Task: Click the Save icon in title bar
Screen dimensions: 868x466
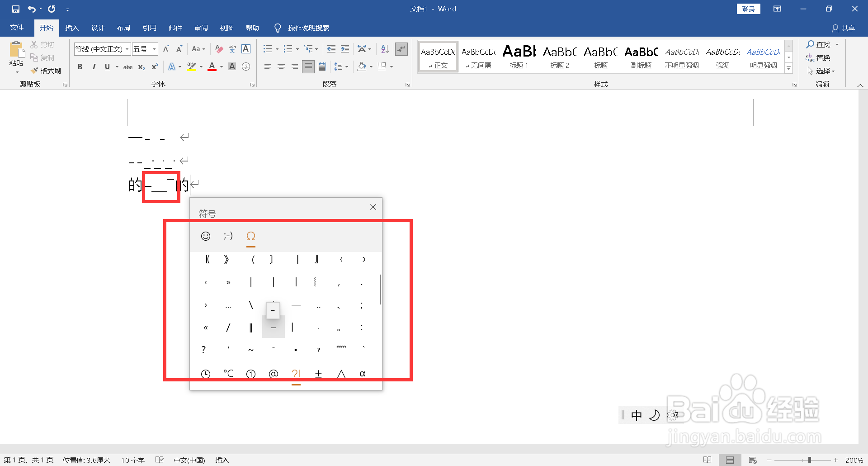Action: (16, 9)
